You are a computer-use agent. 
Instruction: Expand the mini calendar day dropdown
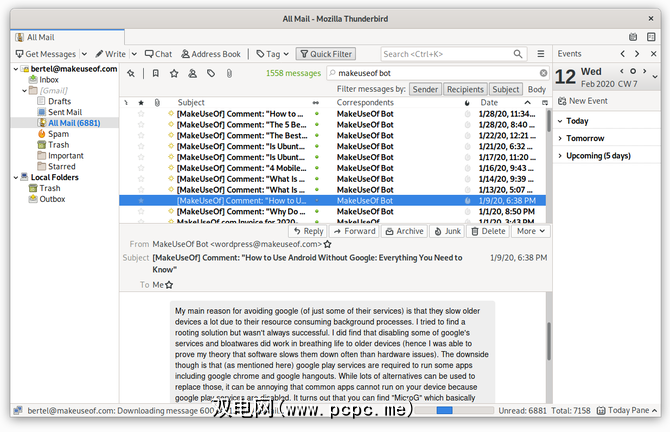[x=655, y=77]
